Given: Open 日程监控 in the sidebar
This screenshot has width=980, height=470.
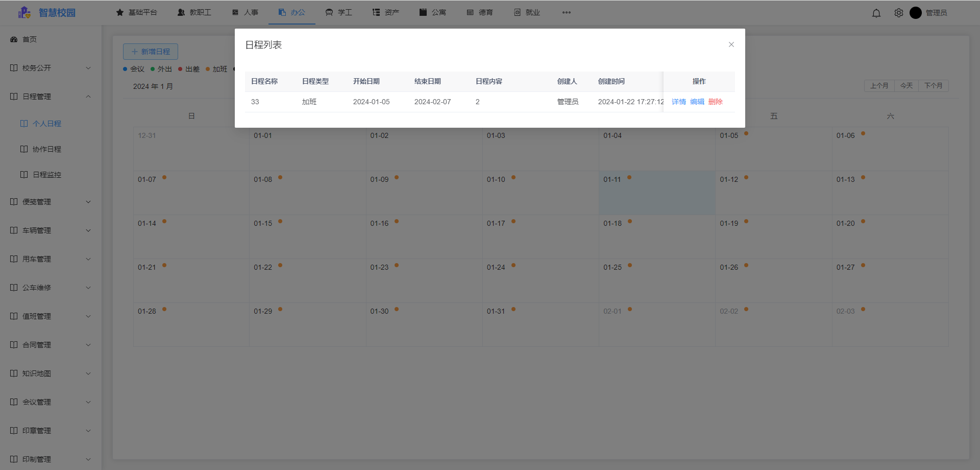Looking at the screenshot, I should click(x=46, y=175).
